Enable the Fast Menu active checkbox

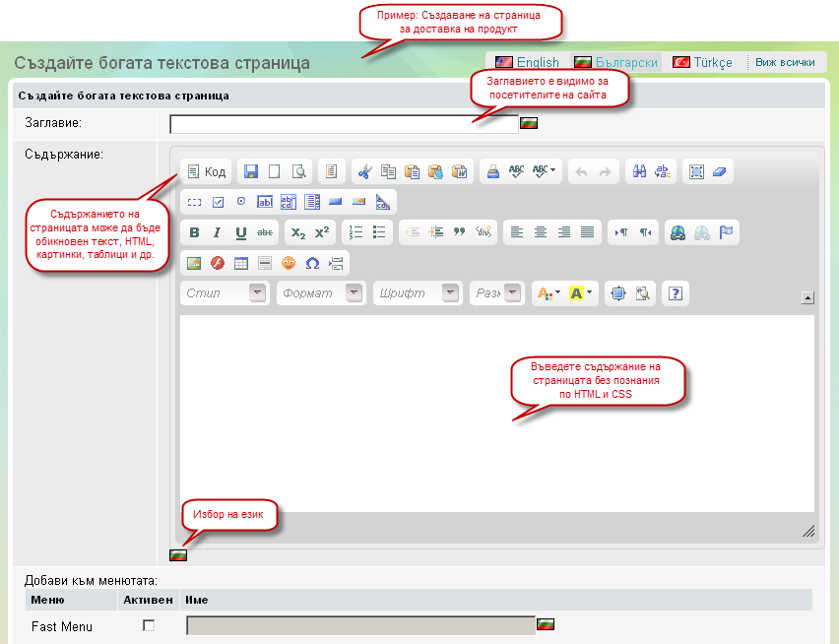[149, 625]
